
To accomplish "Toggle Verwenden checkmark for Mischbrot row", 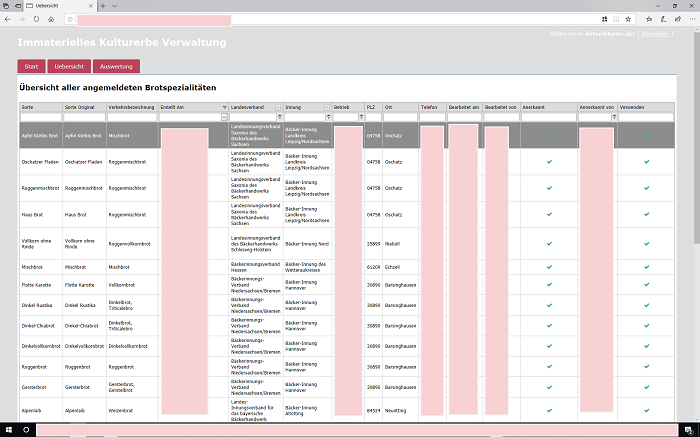I will coord(646,267).
